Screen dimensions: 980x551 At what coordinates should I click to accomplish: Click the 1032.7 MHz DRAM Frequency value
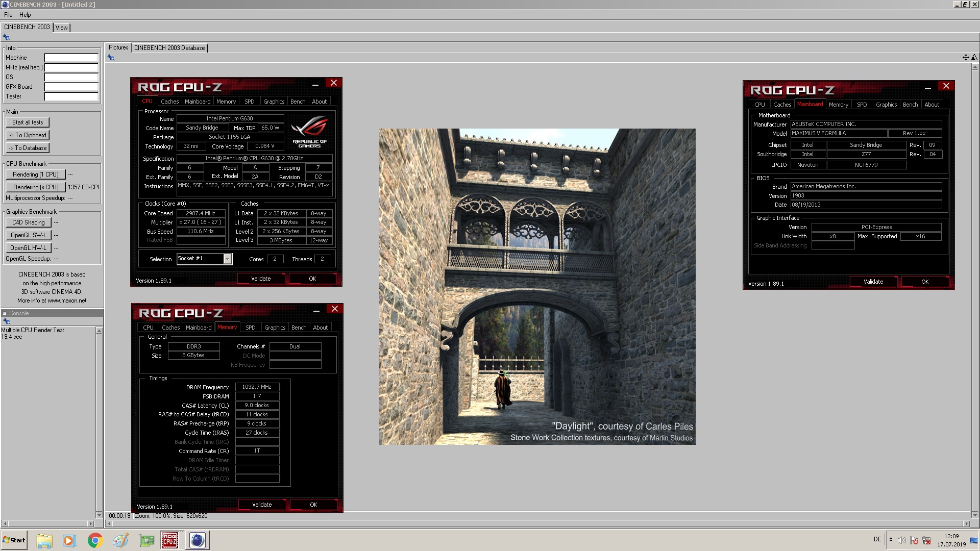pos(257,387)
